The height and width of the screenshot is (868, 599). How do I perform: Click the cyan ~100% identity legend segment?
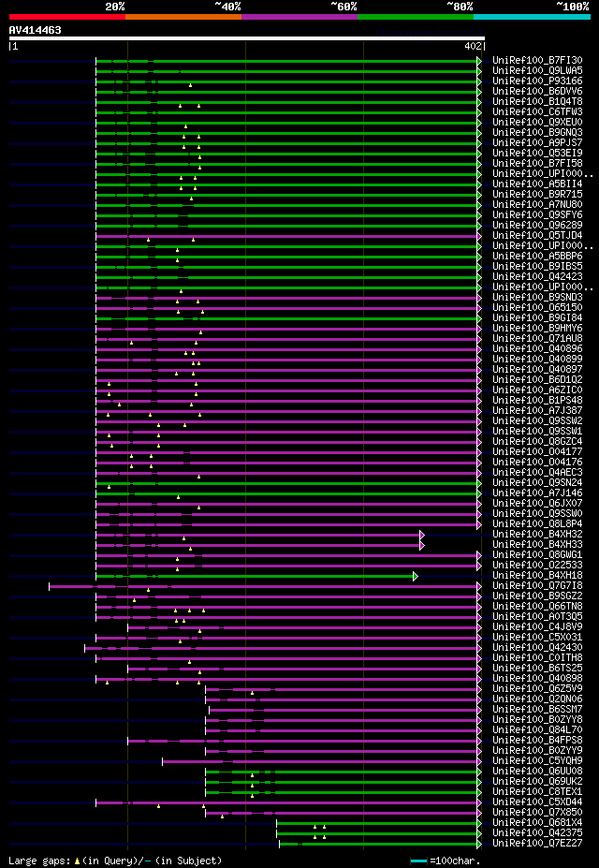pyautogui.click(x=532, y=17)
